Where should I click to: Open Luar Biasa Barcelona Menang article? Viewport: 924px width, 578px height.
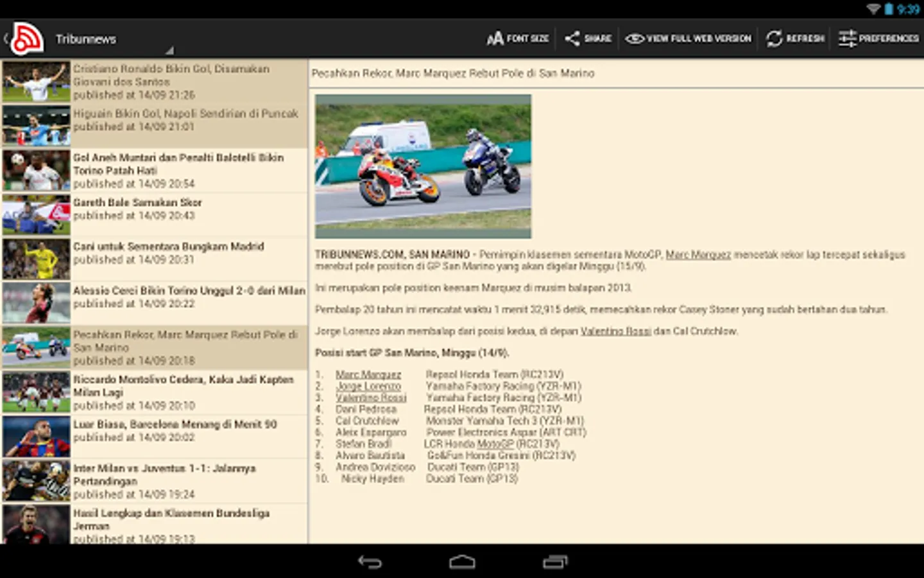155,436
